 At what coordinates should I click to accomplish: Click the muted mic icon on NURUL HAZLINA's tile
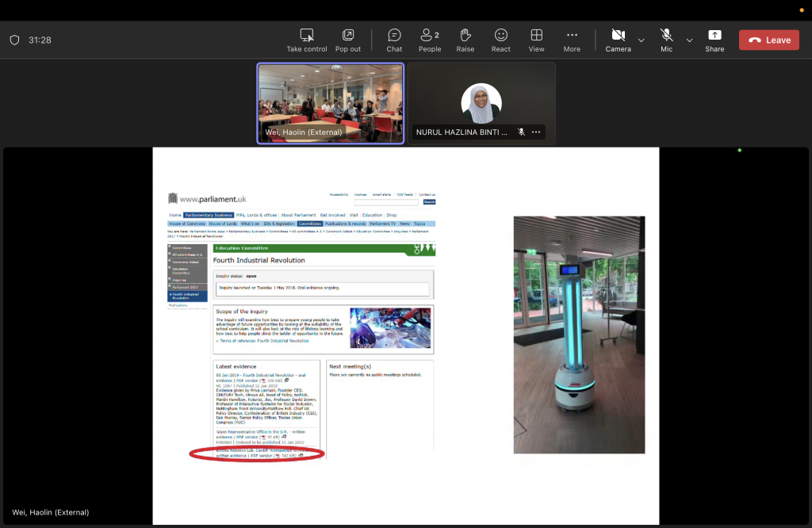tap(522, 132)
